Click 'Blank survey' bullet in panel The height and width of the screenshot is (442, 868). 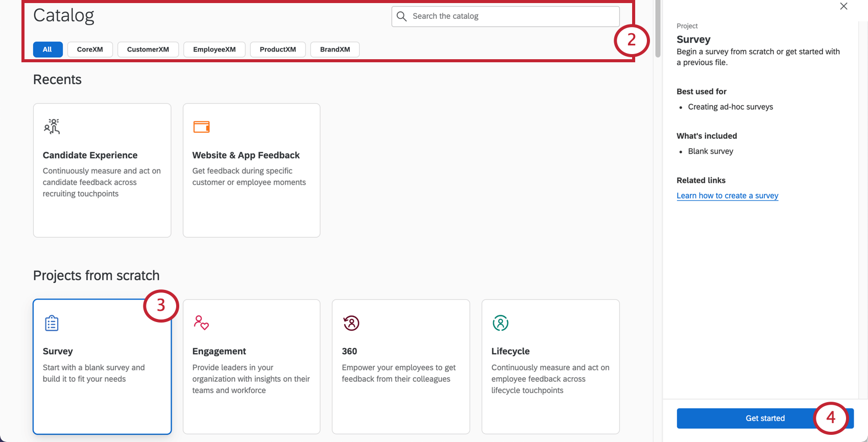(x=710, y=151)
